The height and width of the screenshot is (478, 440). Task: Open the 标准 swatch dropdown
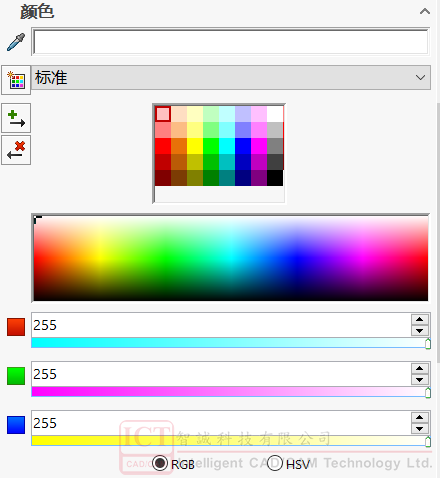click(231, 78)
